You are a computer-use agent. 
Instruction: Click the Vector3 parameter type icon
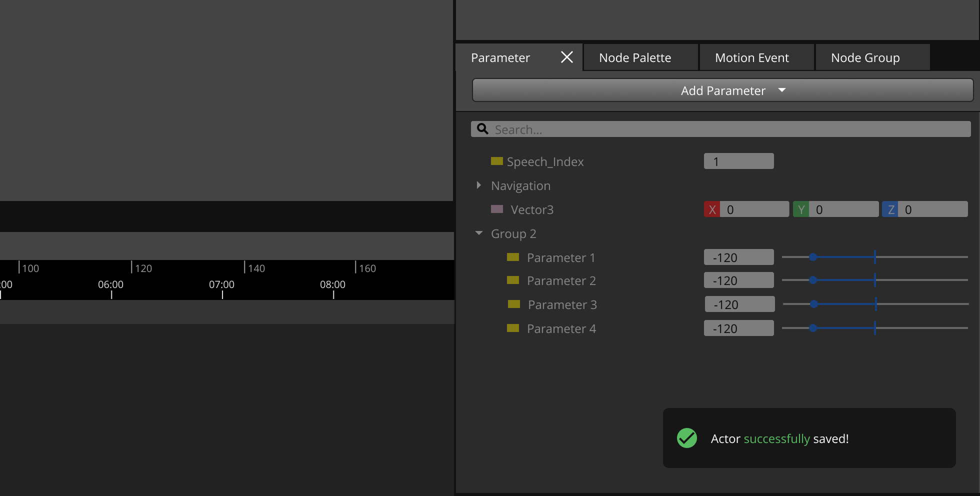pos(497,209)
